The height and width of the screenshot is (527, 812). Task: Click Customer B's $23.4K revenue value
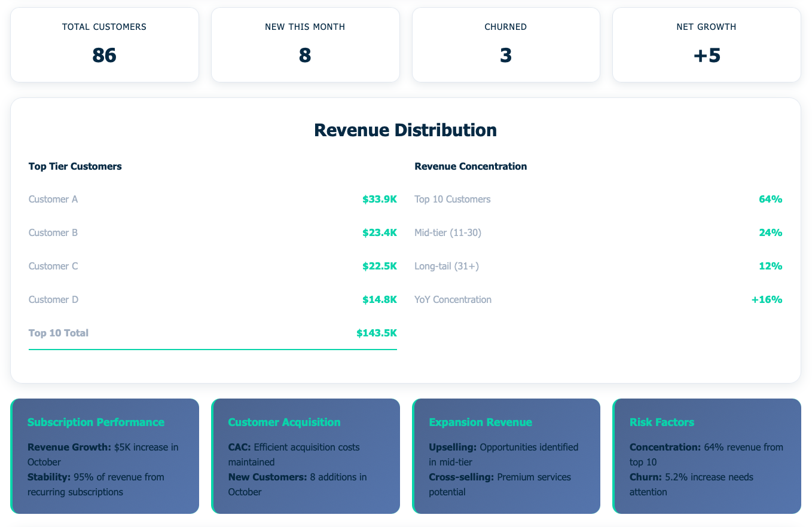click(x=380, y=232)
